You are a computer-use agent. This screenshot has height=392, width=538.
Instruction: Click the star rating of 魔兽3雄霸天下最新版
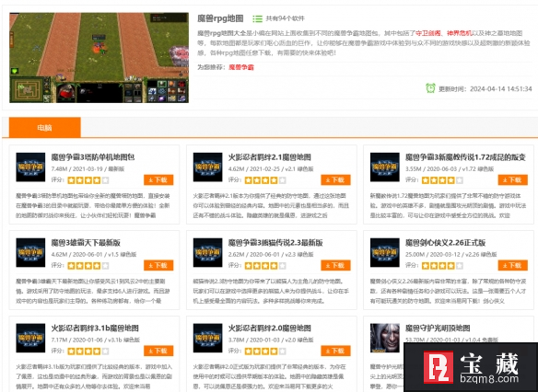click(88, 266)
